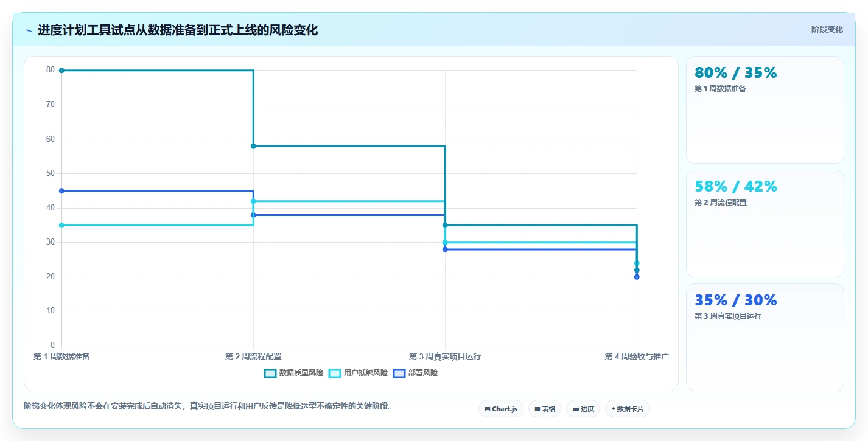Click the Chart.js tag pill
Screen dimensions: 868x441
[501, 409]
